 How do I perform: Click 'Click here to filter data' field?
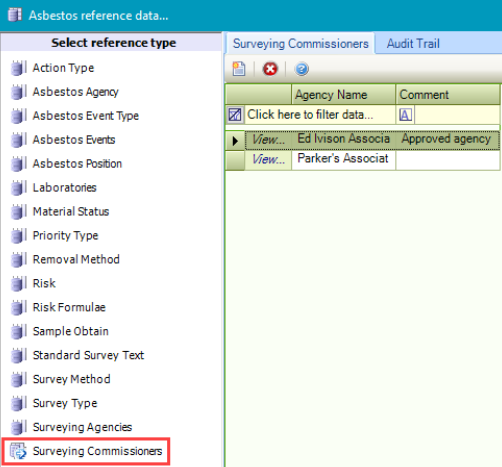[x=320, y=115]
